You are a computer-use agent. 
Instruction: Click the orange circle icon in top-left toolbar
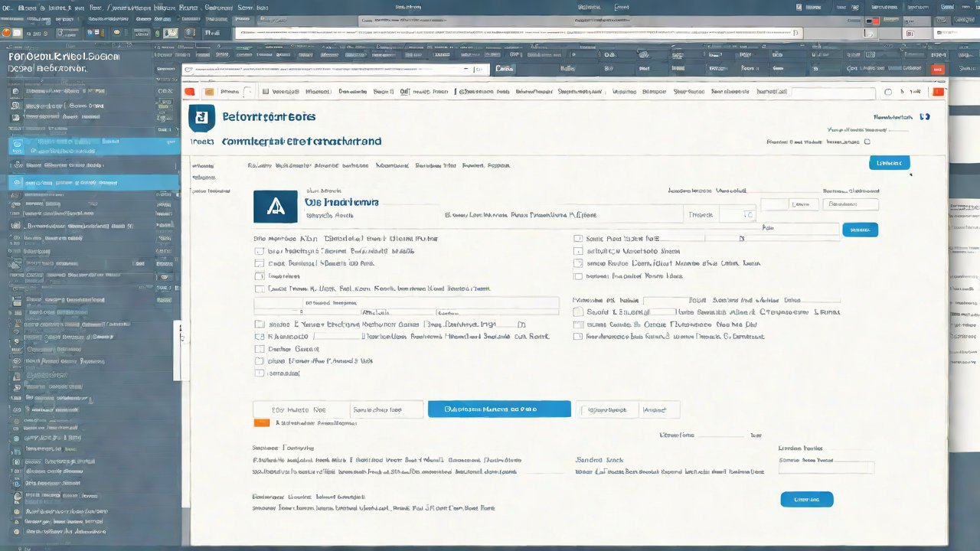coord(7,33)
